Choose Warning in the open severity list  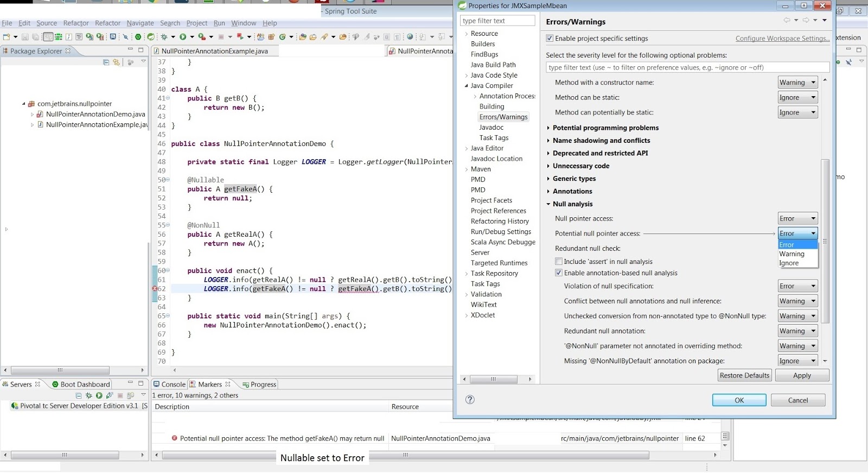click(792, 254)
